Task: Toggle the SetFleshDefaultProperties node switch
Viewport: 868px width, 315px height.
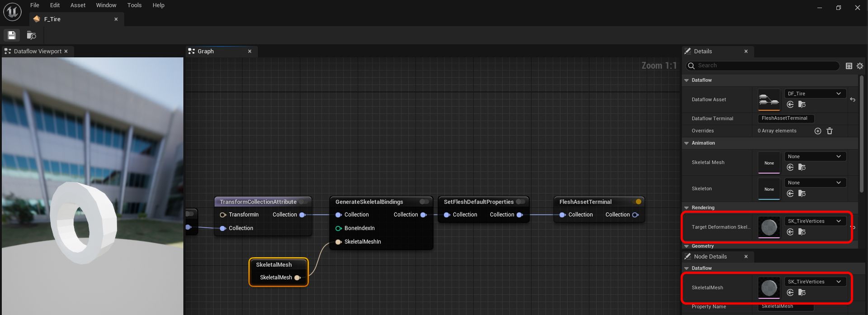Action: (521, 202)
